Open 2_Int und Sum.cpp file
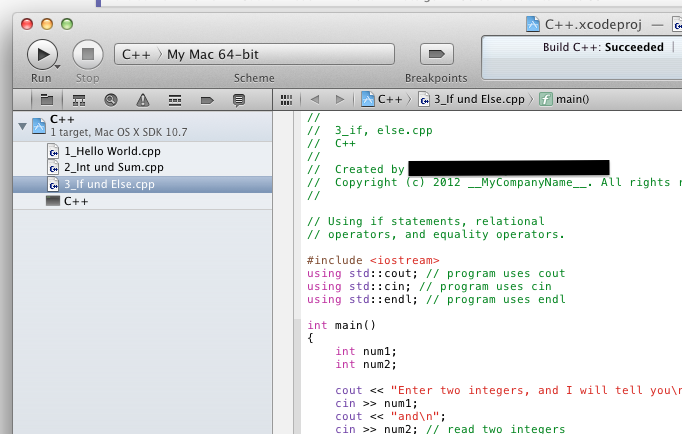Image resolution: width=682 pixels, height=434 pixels. tap(112, 168)
